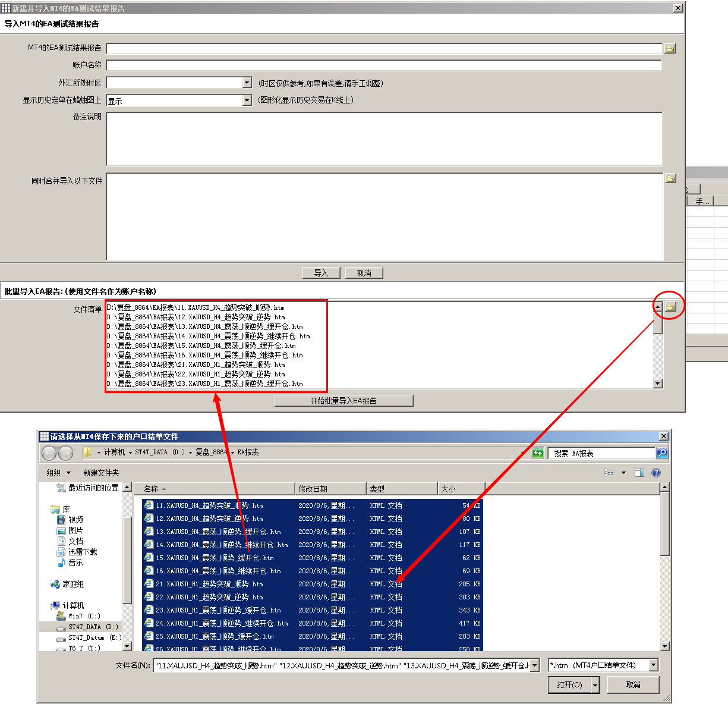Click browse folder icon for MT4 EA report
728x707 pixels.
[x=670, y=49]
